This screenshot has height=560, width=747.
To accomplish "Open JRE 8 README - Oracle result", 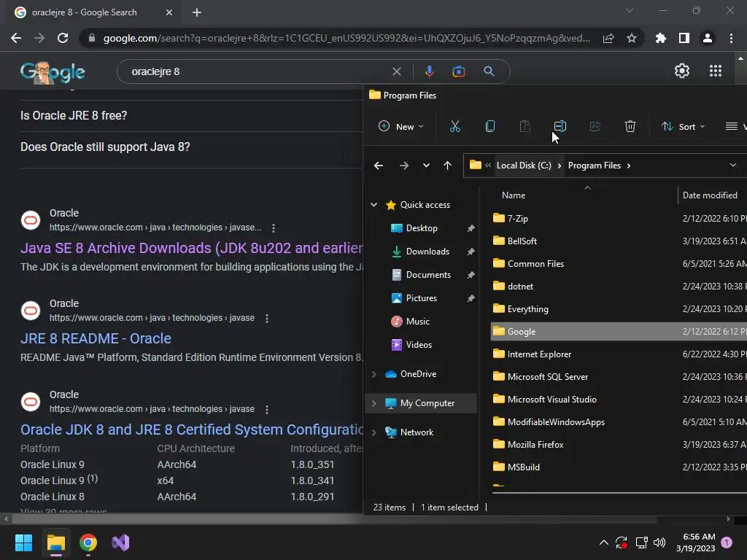I will (96, 338).
